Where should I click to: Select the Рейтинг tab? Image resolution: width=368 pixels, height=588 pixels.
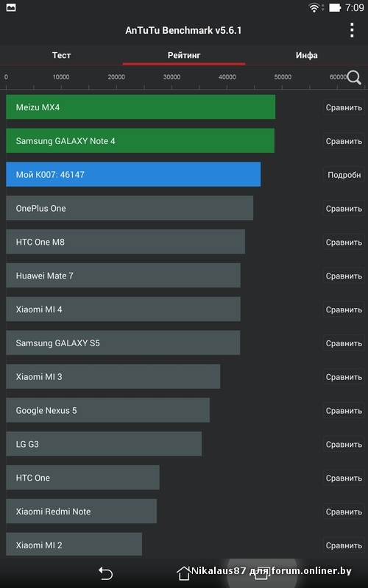[184, 55]
